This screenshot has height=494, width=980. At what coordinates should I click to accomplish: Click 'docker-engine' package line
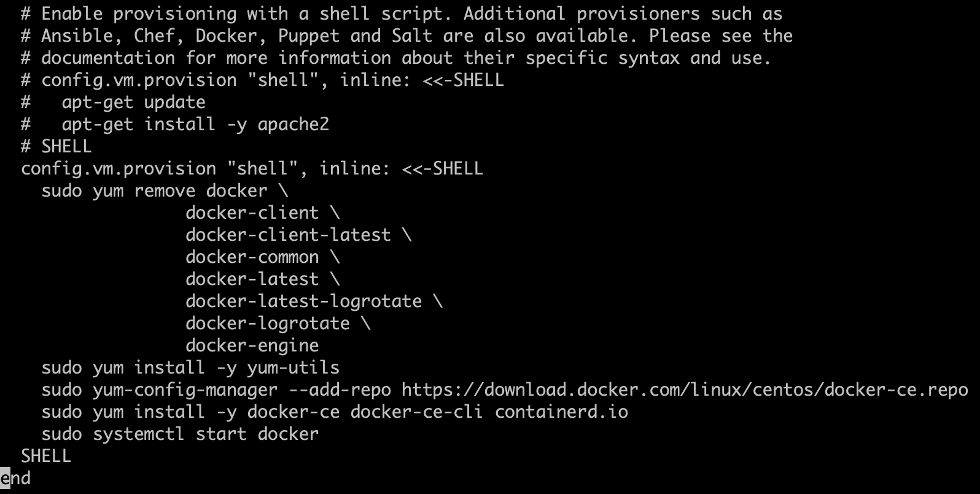[x=252, y=345]
